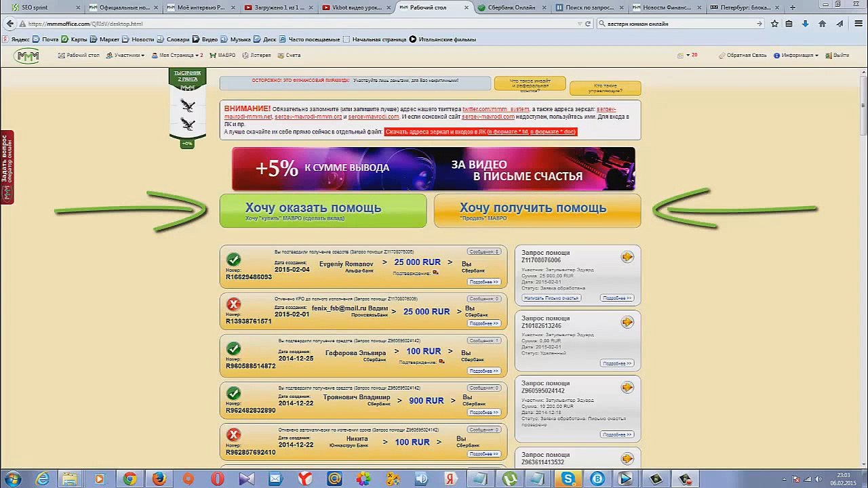Click red cancelled status icon for order R13938761571
The width and height of the screenshot is (868, 488).
[234, 305]
